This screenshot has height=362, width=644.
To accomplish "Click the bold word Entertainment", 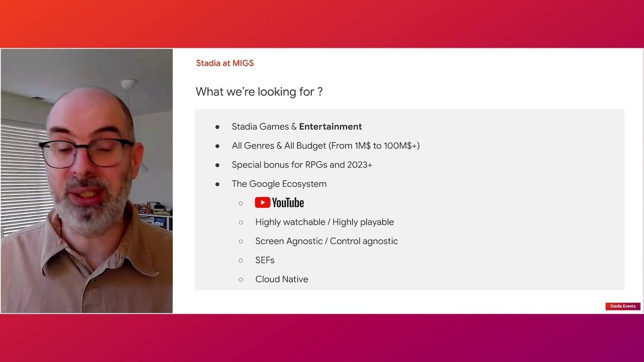I will coord(331,127).
